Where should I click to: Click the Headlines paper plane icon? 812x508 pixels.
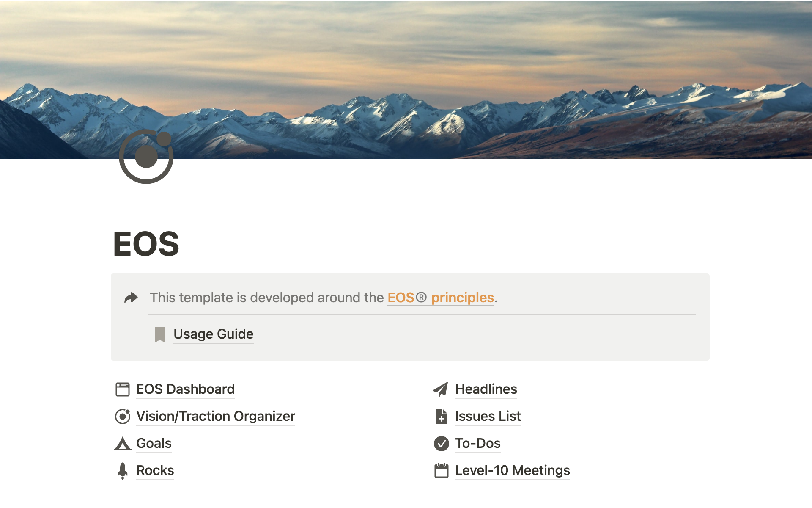pos(441,389)
